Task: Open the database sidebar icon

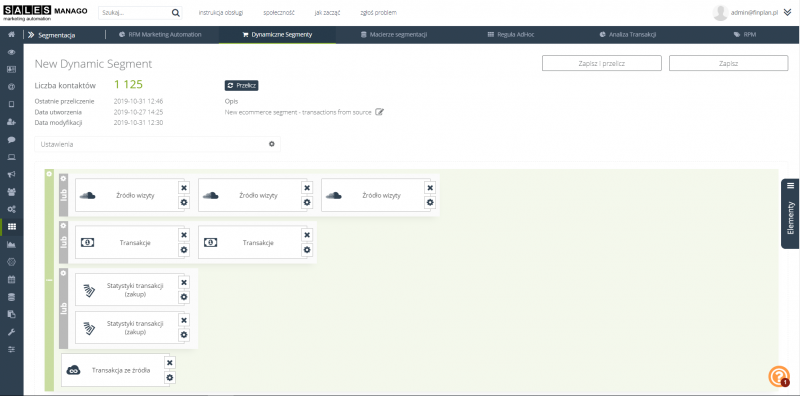Action: [x=11, y=297]
